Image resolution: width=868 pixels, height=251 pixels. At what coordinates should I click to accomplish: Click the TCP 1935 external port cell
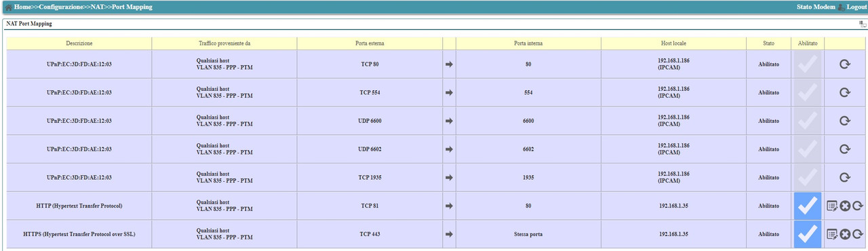[x=370, y=178]
